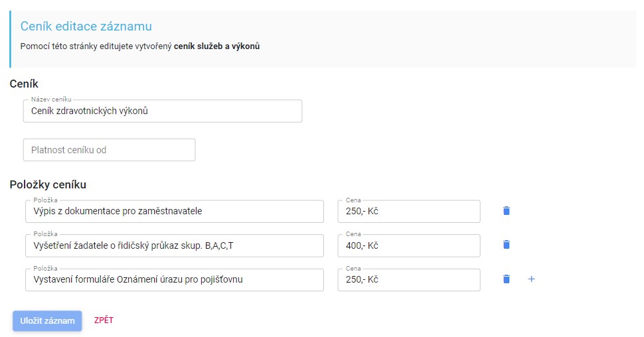The image size is (644, 337).
Task: Delete the Výpis z dokumentace item row
Action: [x=507, y=211]
